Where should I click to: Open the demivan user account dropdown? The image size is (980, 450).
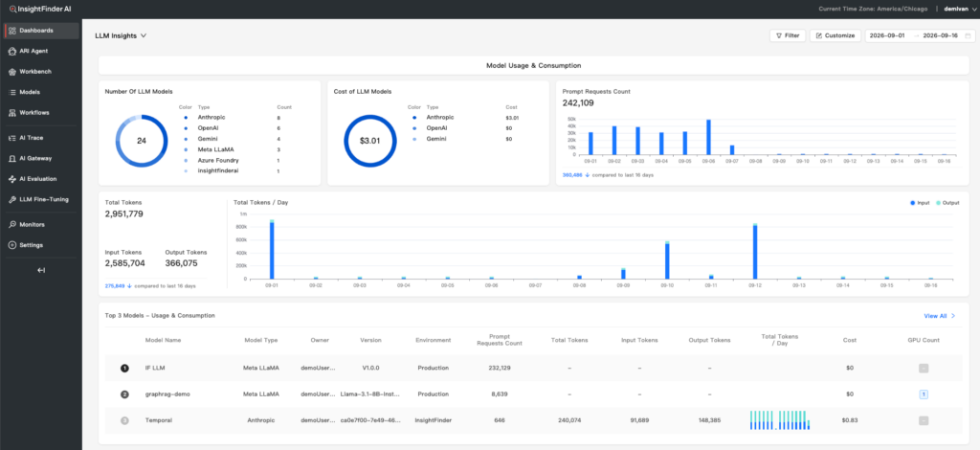(x=959, y=9)
